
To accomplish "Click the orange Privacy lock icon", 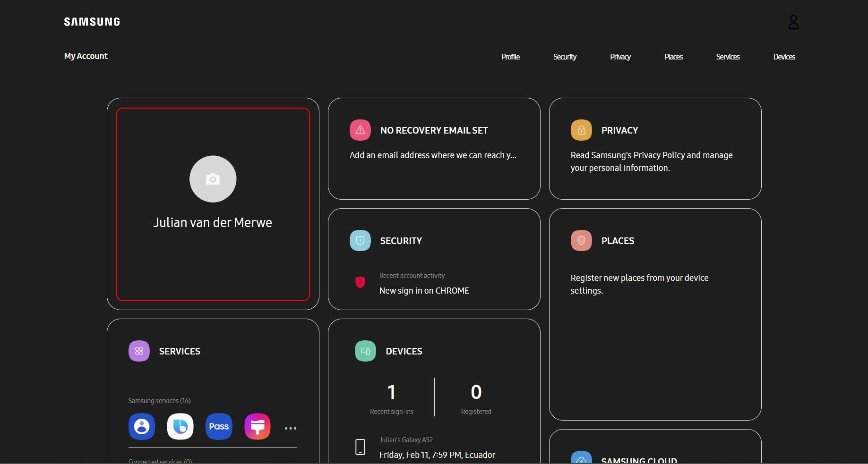I will pyautogui.click(x=581, y=130).
